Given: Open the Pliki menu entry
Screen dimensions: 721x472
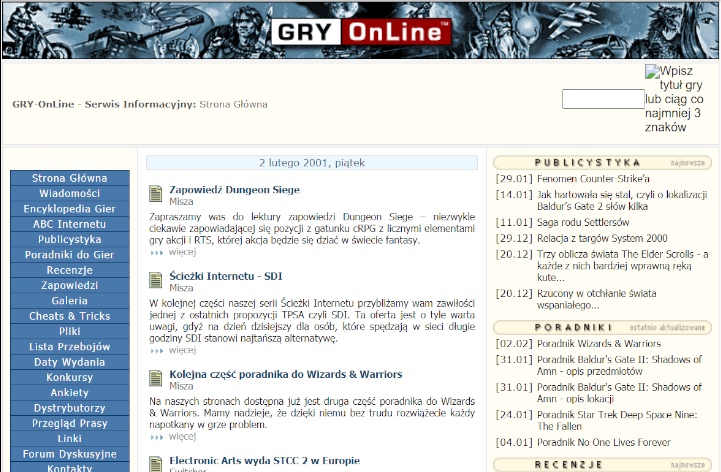Looking at the screenshot, I should click(x=69, y=331).
